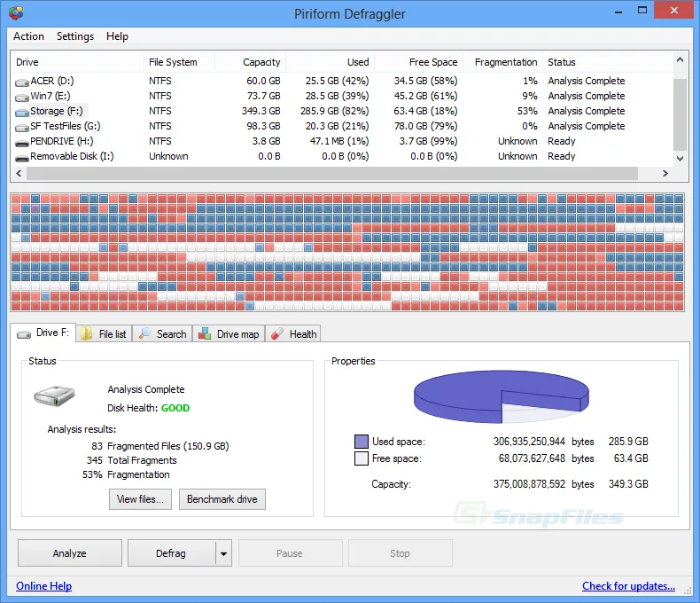
Task: Click the Used space purple color swatch
Action: click(x=362, y=442)
